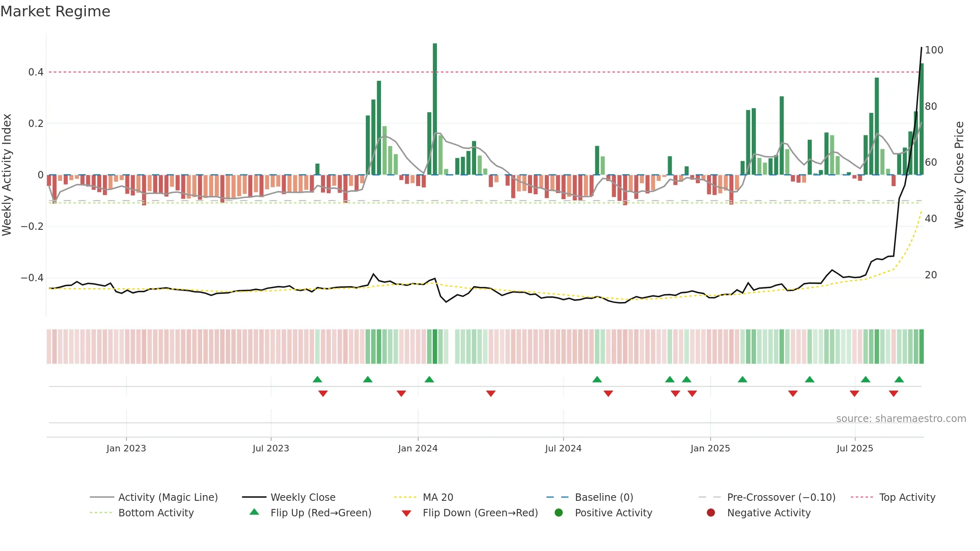Click the MA 20 legend entry
Screen dimensions: 980x551
[423, 497]
